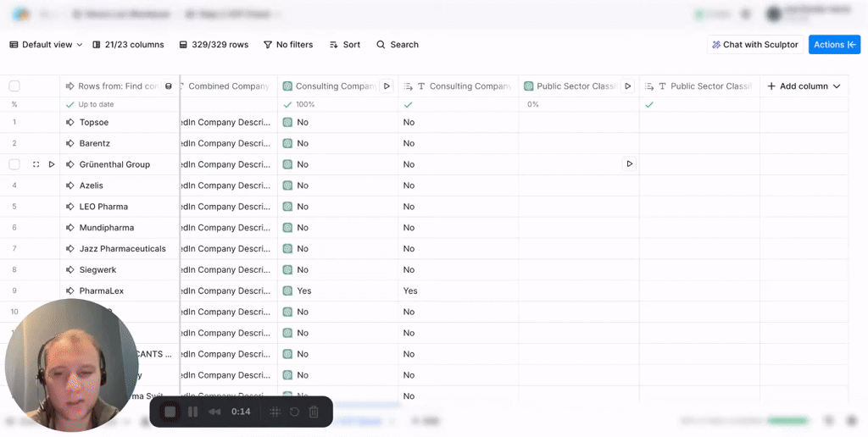Image resolution: width=868 pixels, height=437 pixels.
Task: Click the Chat with Sculptor button
Action: click(x=754, y=45)
